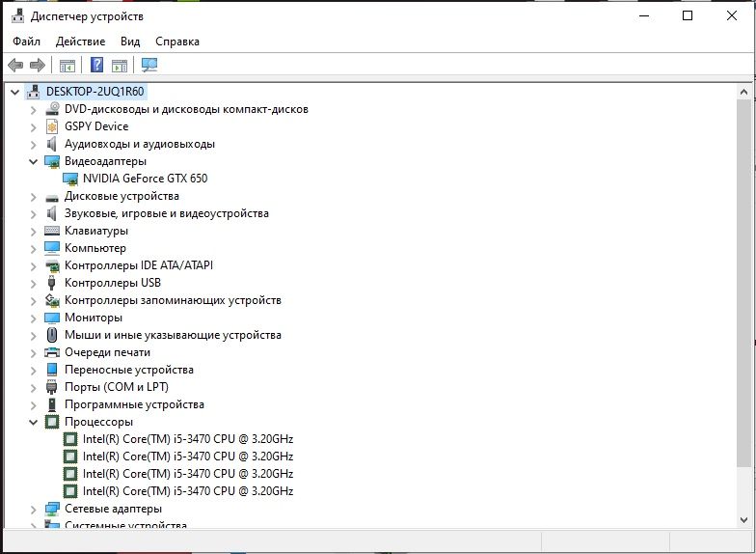Viewport: 756px width, 554px height.
Task: Open Help via the question mark toolbar icon
Action: click(x=96, y=65)
